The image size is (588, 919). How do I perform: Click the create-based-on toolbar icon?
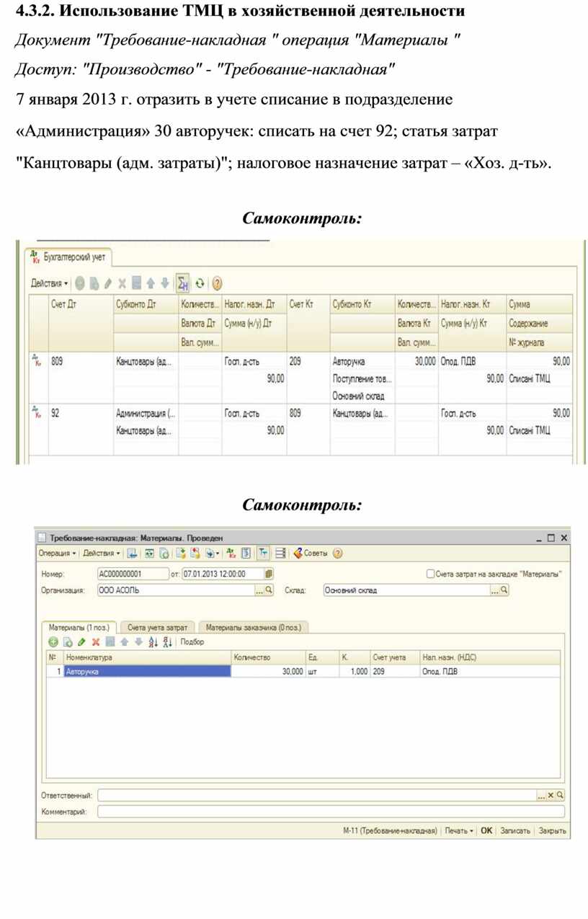pyautogui.click(x=181, y=554)
